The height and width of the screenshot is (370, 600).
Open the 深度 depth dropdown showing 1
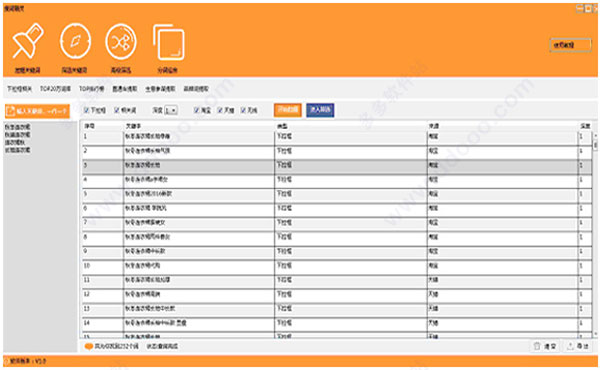click(x=171, y=110)
